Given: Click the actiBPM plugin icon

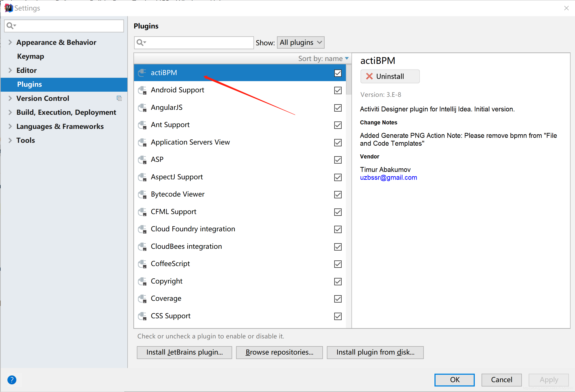Looking at the screenshot, I should [x=143, y=73].
